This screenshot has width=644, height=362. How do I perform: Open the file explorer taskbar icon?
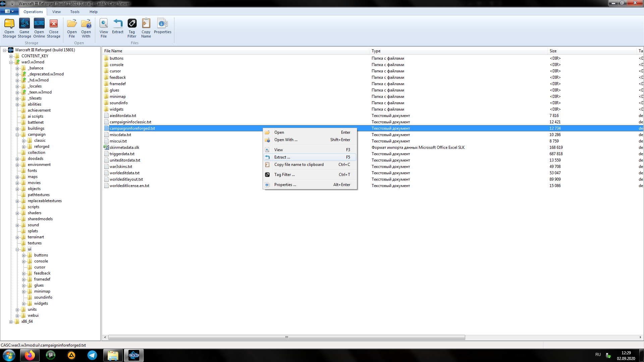coord(113,355)
